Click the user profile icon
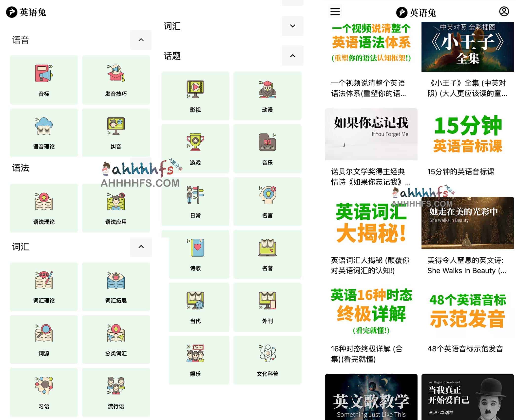516x420 pixels. [x=504, y=11]
